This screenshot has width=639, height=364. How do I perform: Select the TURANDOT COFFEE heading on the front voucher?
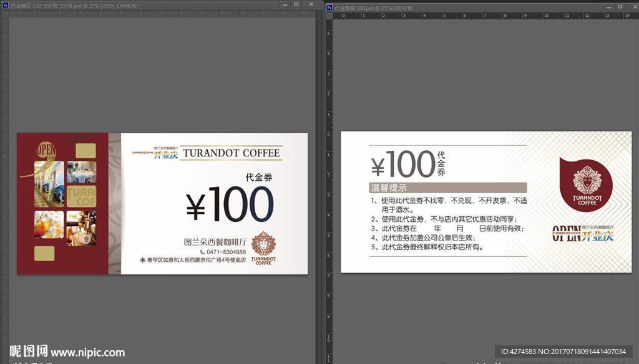pyautogui.click(x=232, y=153)
